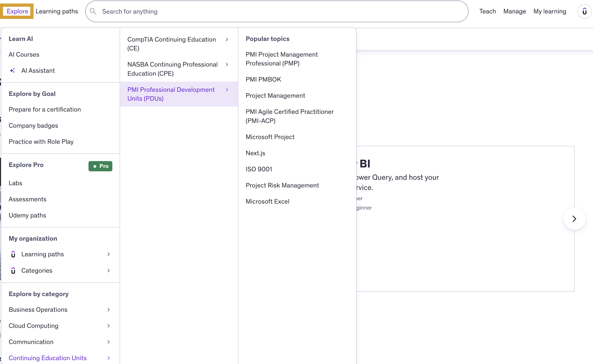The height and width of the screenshot is (364, 593).
Task: Click the Teach link in header
Action: (x=487, y=11)
